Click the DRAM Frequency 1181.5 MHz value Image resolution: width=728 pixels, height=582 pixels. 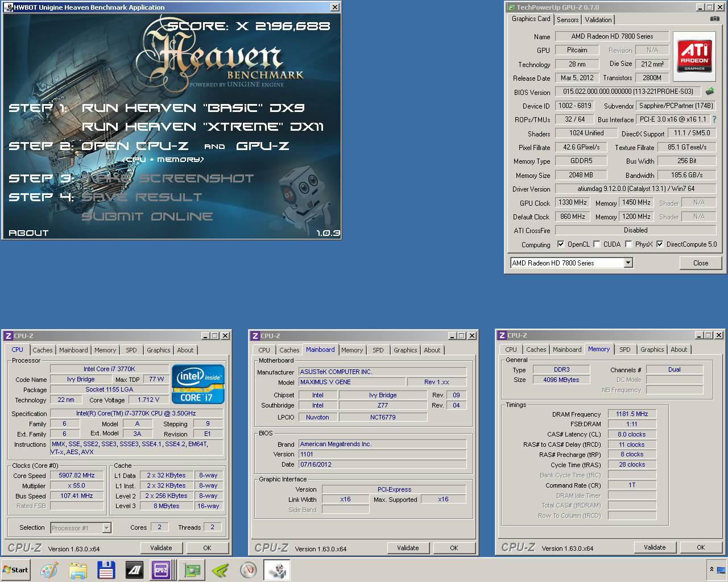click(x=632, y=414)
